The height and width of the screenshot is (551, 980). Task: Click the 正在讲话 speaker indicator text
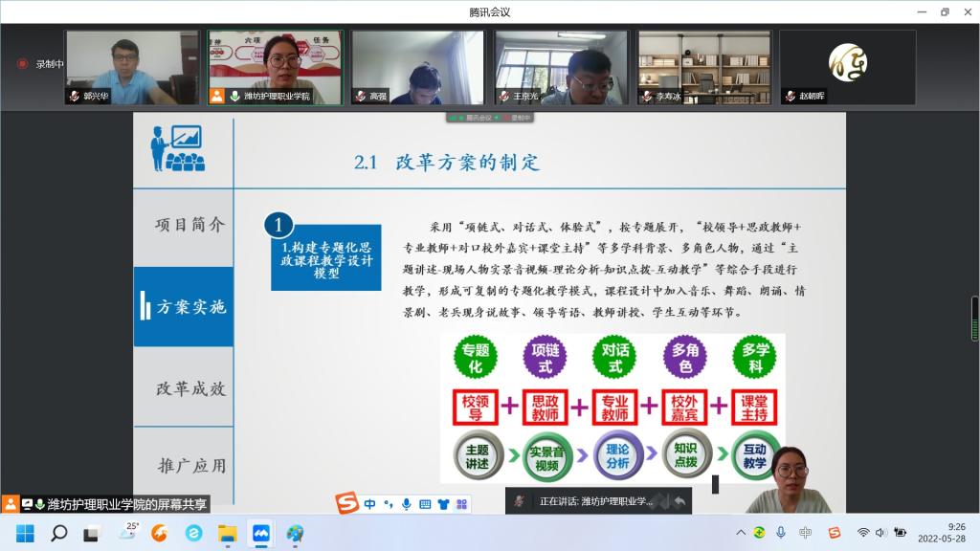595,501
